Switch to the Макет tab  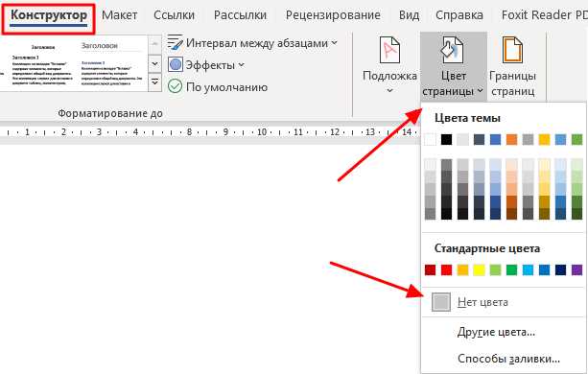119,15
